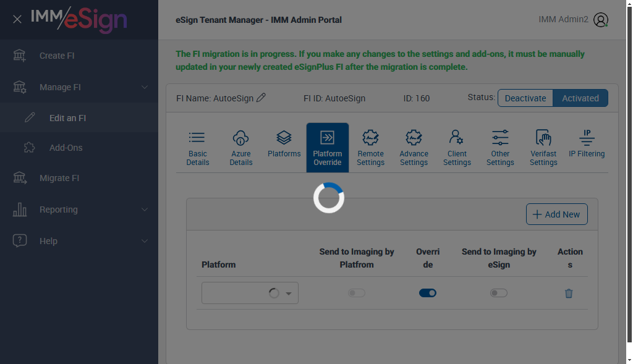Click the Client Settings person icon
Viewport: 633px width, 364px height.
coord(456,137)
